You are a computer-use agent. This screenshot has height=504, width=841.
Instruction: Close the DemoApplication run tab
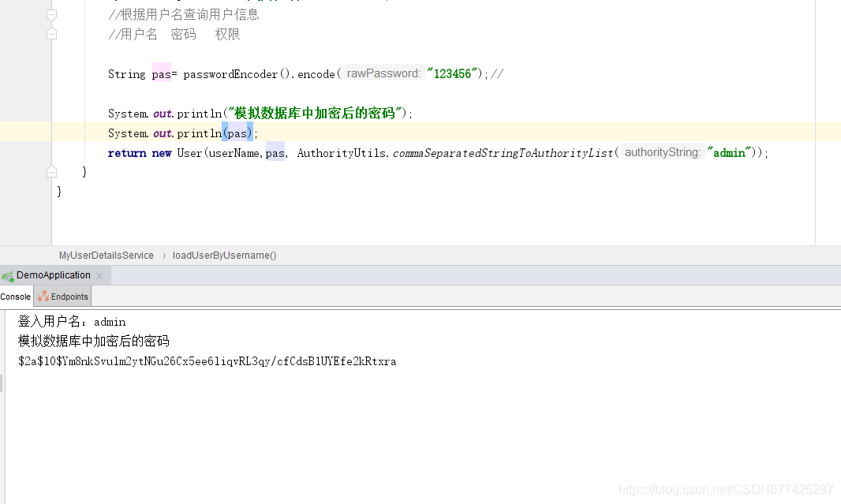[x=99, y=275]
